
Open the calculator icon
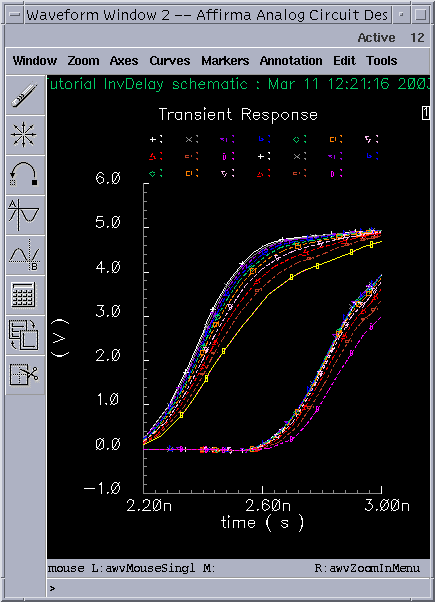(x=25, y=295)
